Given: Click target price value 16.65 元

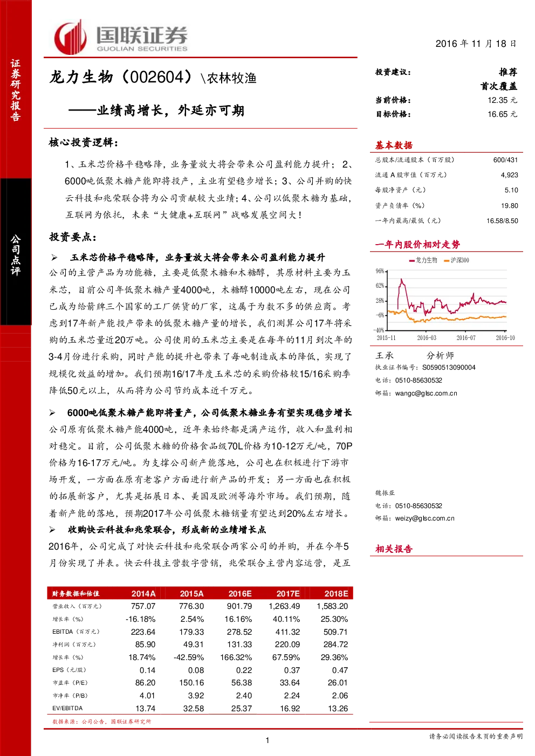Looking at the screenshot, I should click(502, 114).
